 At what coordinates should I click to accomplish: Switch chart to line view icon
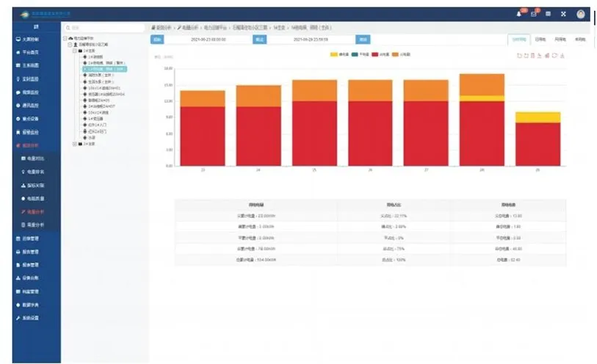pyautogui.click(x=540, y=55)
